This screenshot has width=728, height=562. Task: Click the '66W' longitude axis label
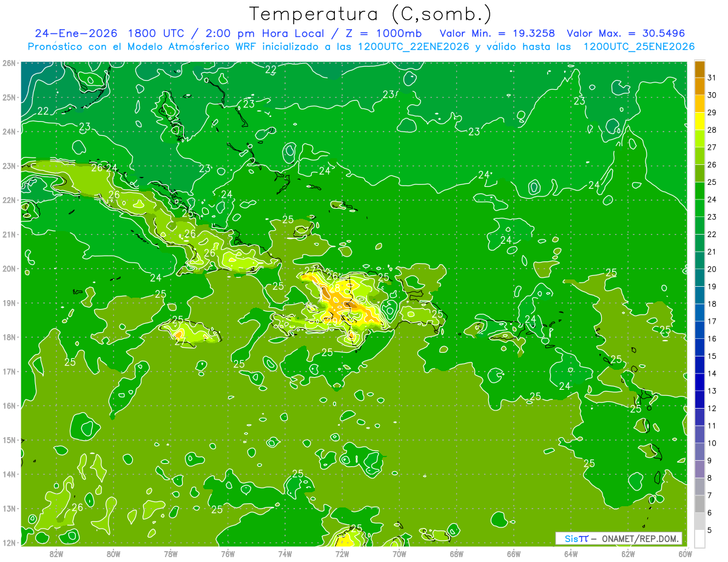click(x=514, y=554)
